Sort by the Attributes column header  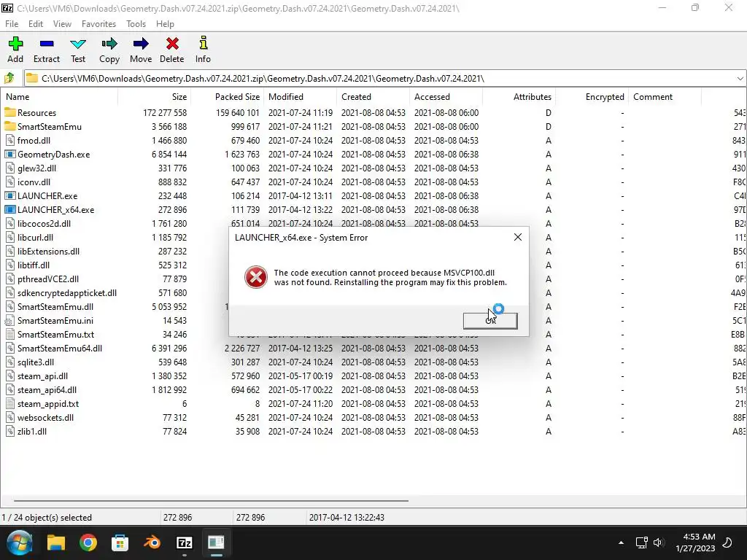coord(519,97)
